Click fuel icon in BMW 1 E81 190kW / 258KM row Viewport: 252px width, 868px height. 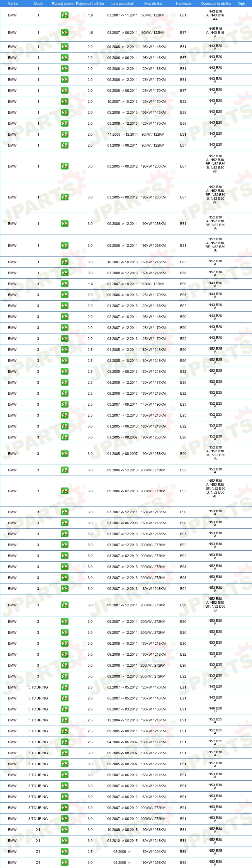(x=64, y=224)
